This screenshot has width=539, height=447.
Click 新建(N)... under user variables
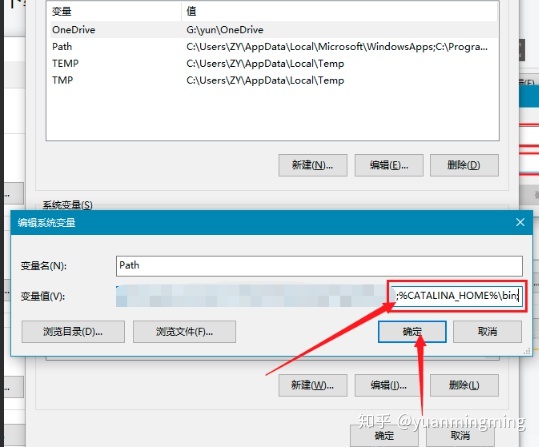(313, 165)
